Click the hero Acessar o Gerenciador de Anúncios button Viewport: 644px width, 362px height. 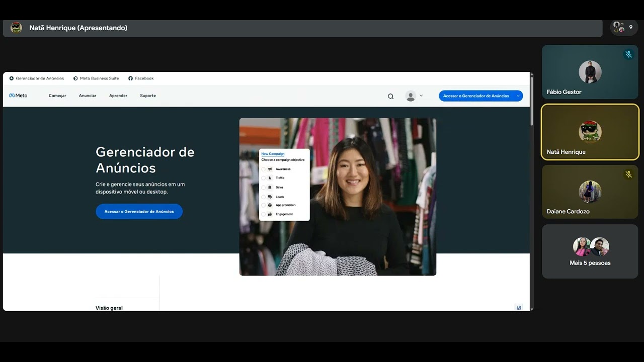coord(139,212)
